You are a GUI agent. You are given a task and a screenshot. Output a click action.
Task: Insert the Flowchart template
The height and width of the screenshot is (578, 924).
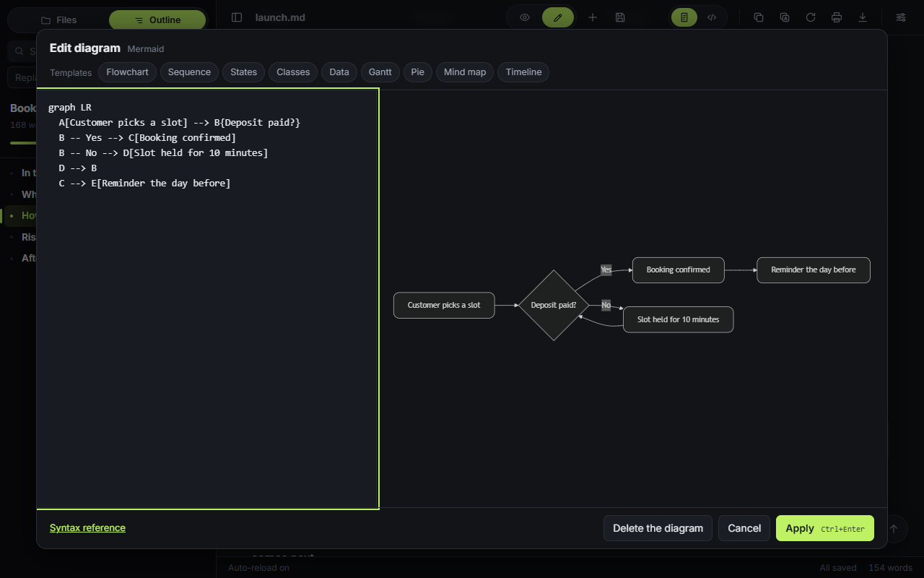tap(128, 72)
